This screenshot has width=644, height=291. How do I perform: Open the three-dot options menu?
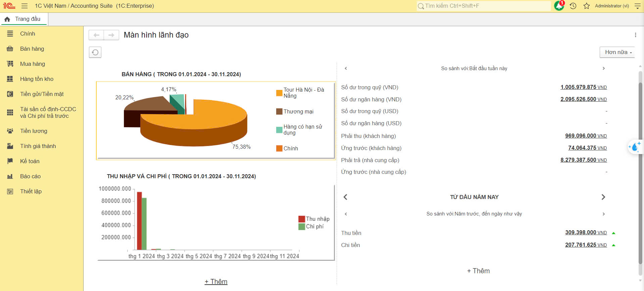pos(635,35)
